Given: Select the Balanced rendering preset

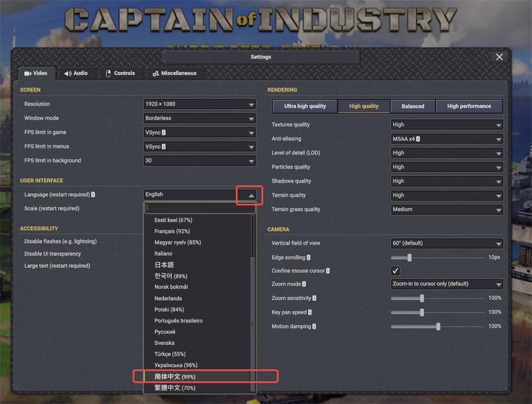Looking at the screenshot, I should coord(413,106).
